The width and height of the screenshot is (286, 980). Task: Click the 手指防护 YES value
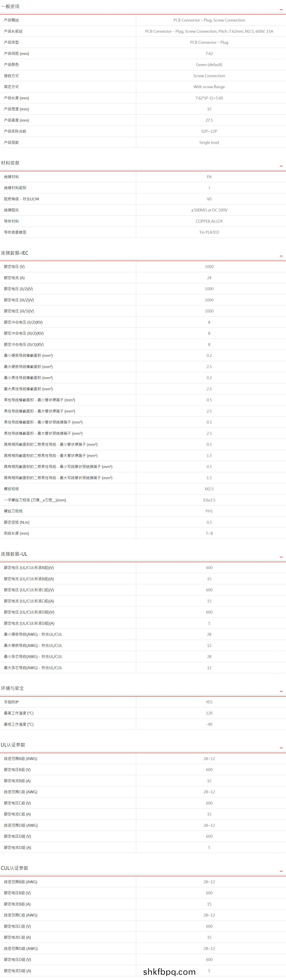(x=209, y=702)
